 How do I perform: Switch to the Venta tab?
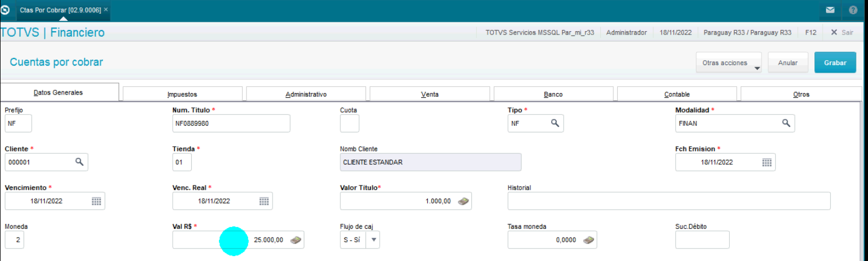click(x=429, y=94)
